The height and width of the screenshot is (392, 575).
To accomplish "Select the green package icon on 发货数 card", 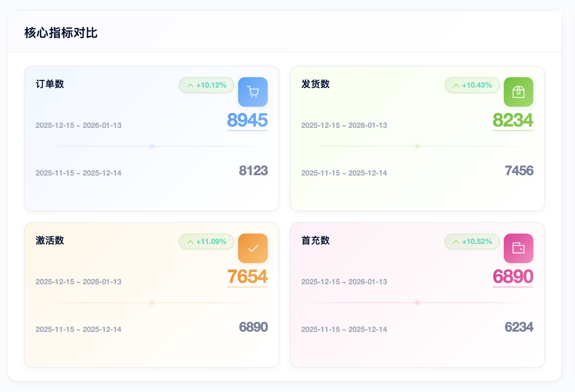I will click(518, 92).
